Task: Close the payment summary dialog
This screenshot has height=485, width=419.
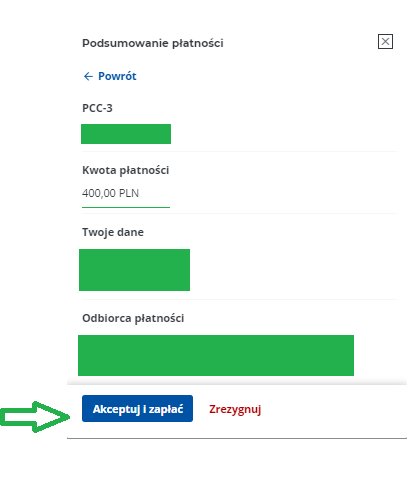Action: (x=385, y=42)
